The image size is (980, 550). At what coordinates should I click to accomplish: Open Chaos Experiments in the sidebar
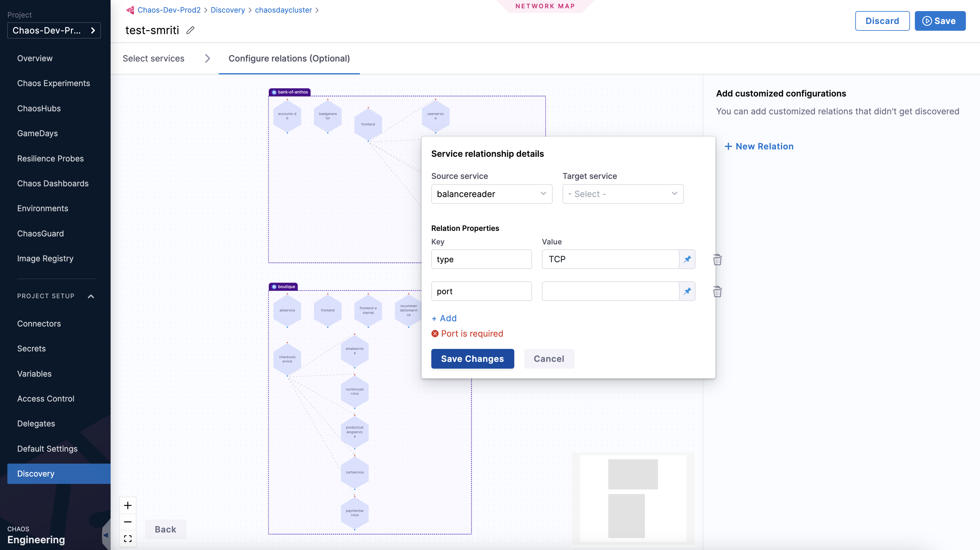click(53, 83)
